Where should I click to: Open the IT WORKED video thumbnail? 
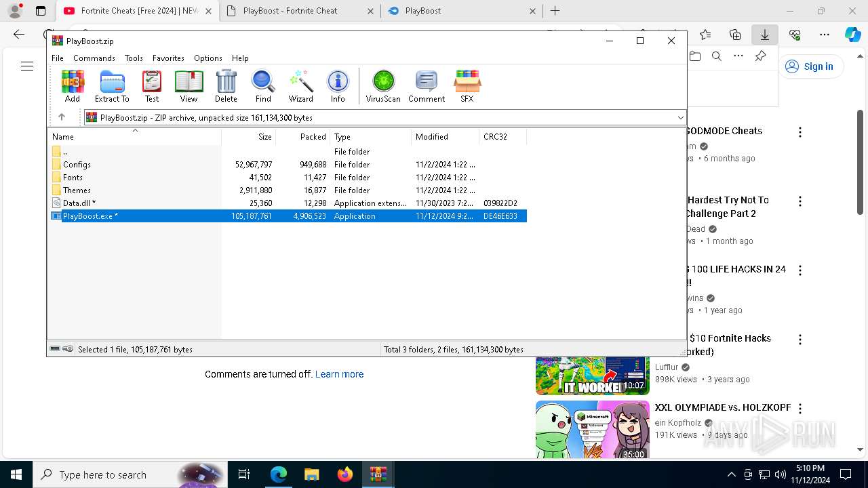(593, 375)
